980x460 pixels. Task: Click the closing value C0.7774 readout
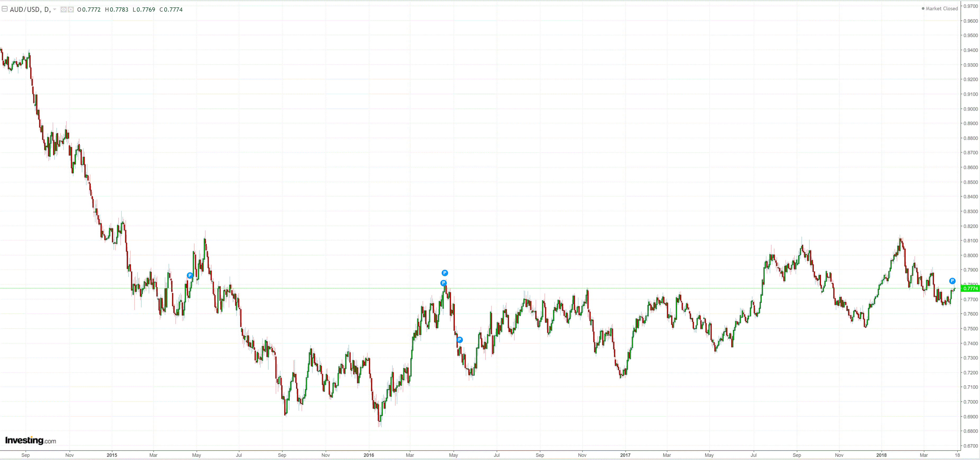tap(171, 10)
